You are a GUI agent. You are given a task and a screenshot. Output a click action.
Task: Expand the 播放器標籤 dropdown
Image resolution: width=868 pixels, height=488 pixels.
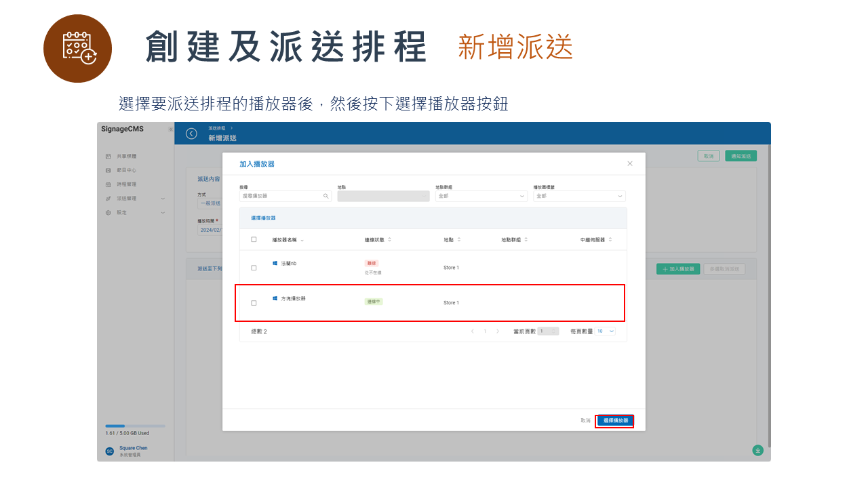[580, 196]
